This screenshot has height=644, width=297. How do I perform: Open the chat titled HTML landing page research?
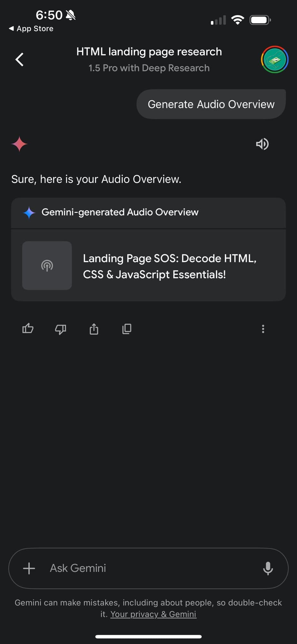pyautogui.click(x=149, y=52)
